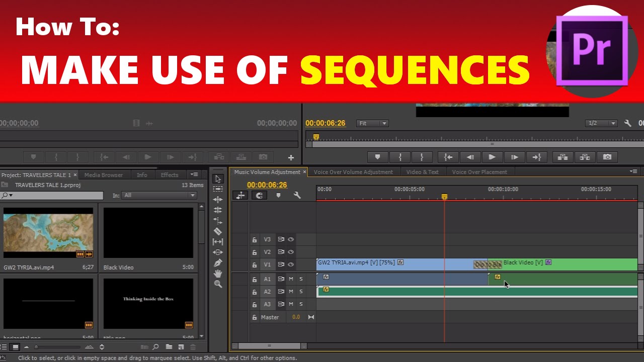Go to In point in Program Monitor
The width and height of the screenshot is (644, 362).
tap(448, 157)
